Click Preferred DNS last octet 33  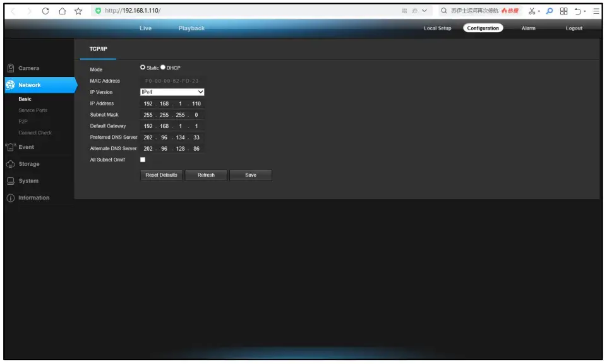(x=196, y=138)
